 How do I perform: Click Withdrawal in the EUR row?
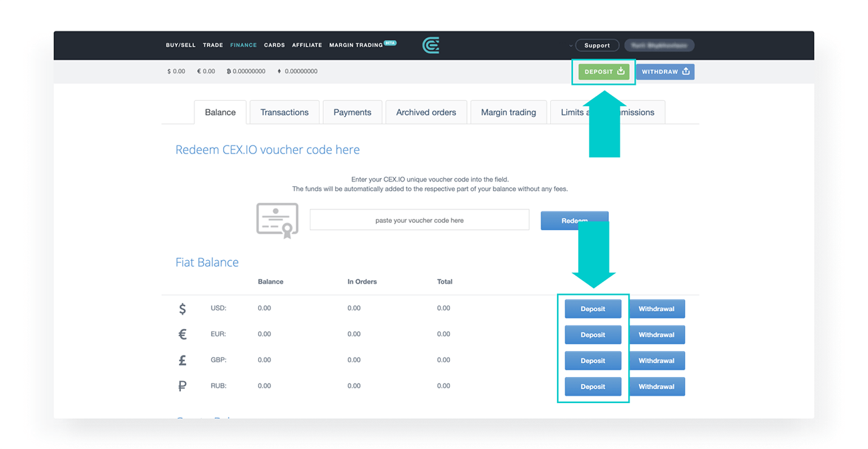[656, 335]
